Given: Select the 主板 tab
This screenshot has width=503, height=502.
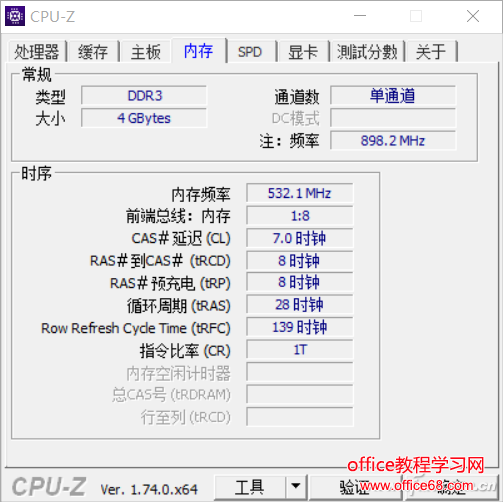Looking at the screenshot, I should click(x=146, y=52).
